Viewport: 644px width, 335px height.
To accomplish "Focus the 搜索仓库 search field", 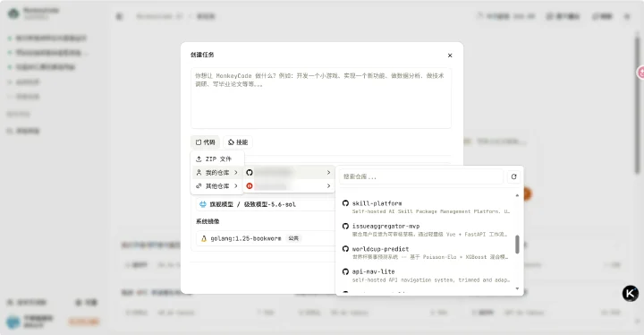I will (421, 176).
